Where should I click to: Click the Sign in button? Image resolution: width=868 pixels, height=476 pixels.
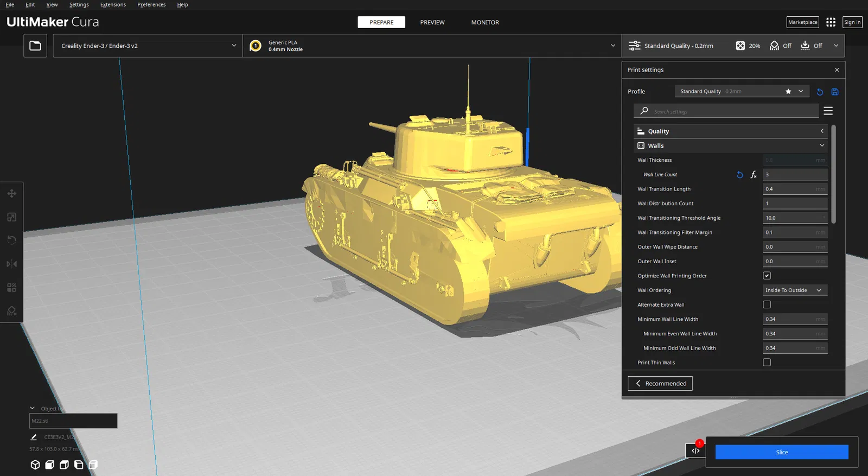(x=852, y=22)
